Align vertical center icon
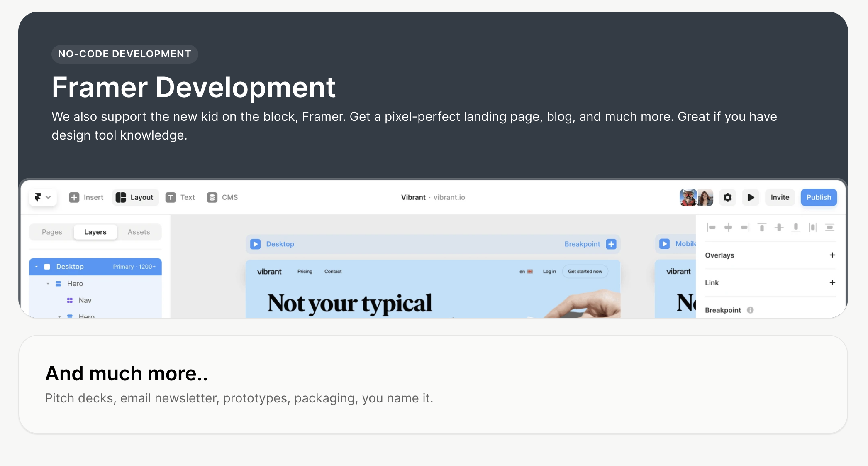The image size is (868, 466). click(779, 227)
